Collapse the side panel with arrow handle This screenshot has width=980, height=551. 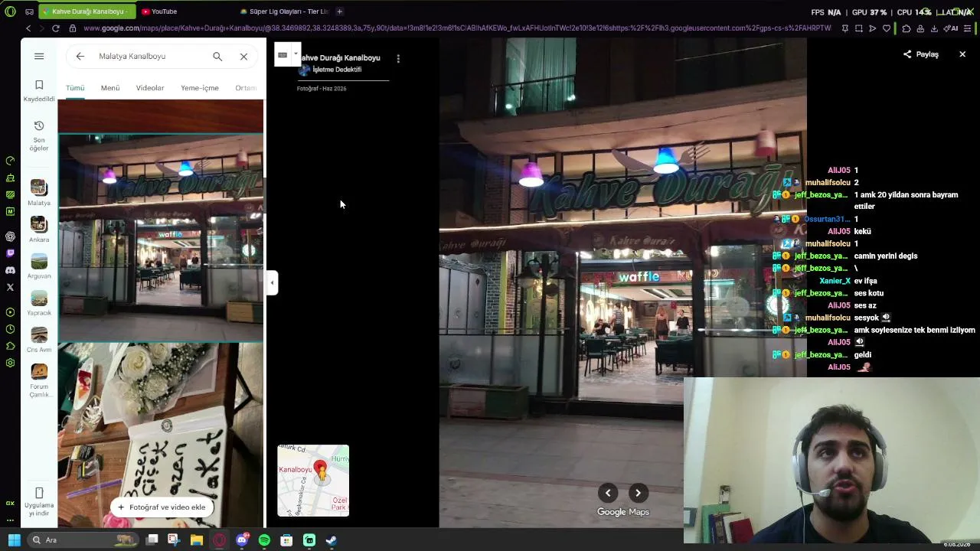(x=272, y=282)
